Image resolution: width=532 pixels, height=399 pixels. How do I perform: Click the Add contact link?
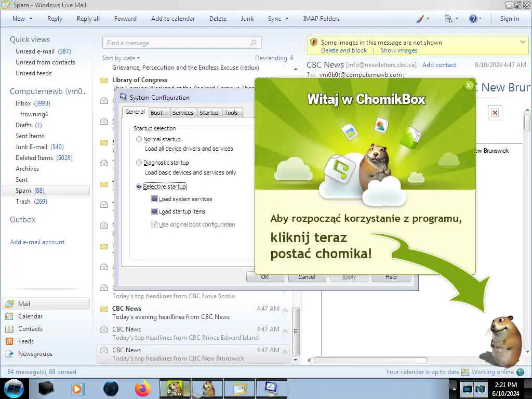point(439,65)
